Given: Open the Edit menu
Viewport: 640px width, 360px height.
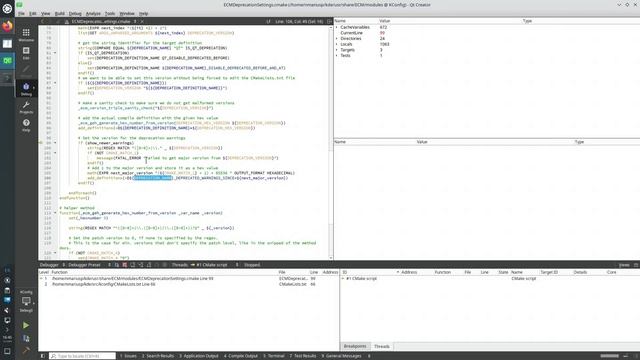Looking at the screenshot, I should tap(33, 13).
